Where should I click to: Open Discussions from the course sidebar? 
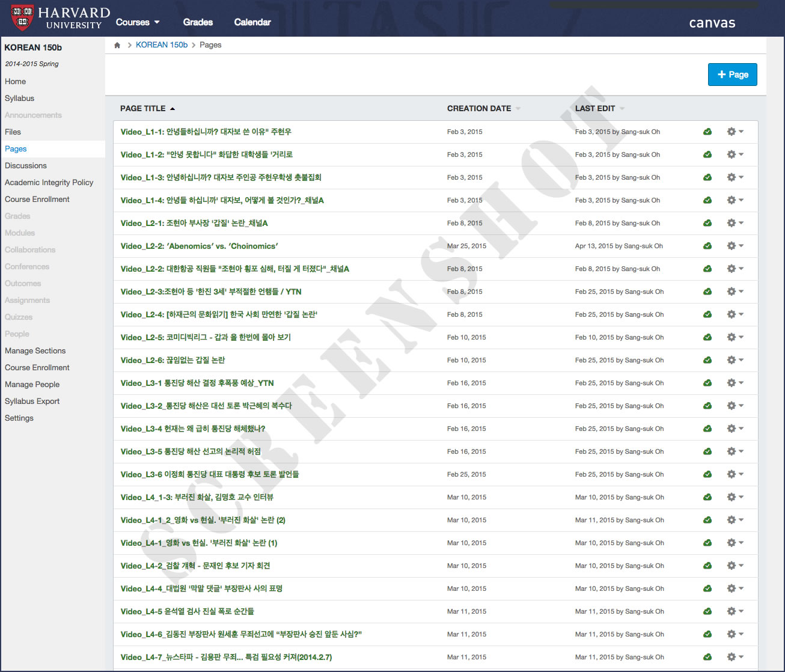26,166
